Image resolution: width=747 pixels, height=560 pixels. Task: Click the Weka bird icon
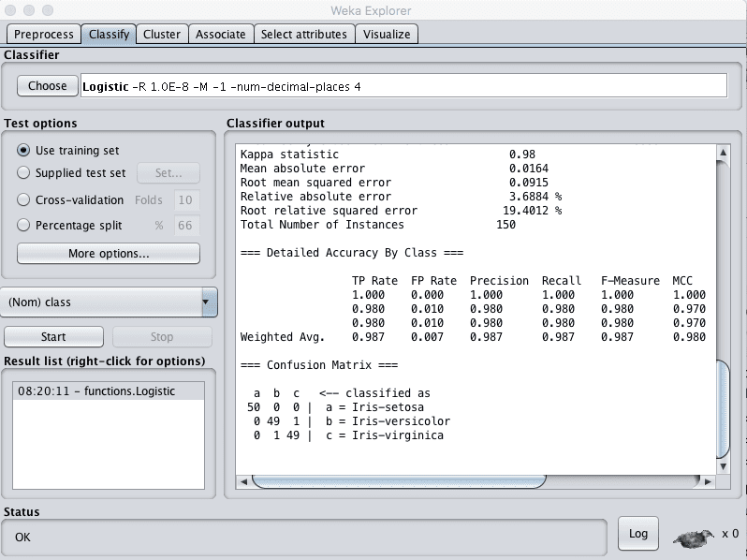click(x=693, y=538)
